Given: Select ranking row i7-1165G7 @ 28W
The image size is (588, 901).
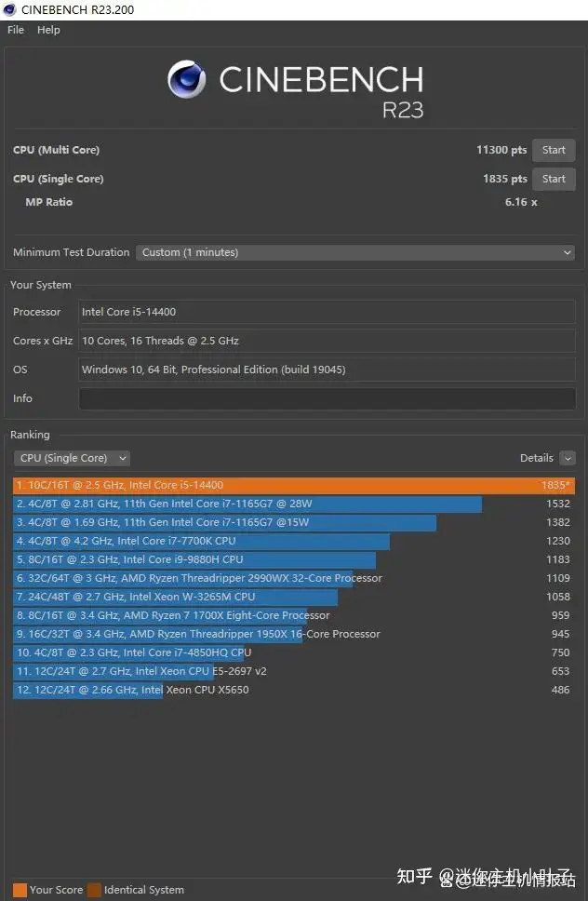Looking at the screenshot, I should point(293,504).
